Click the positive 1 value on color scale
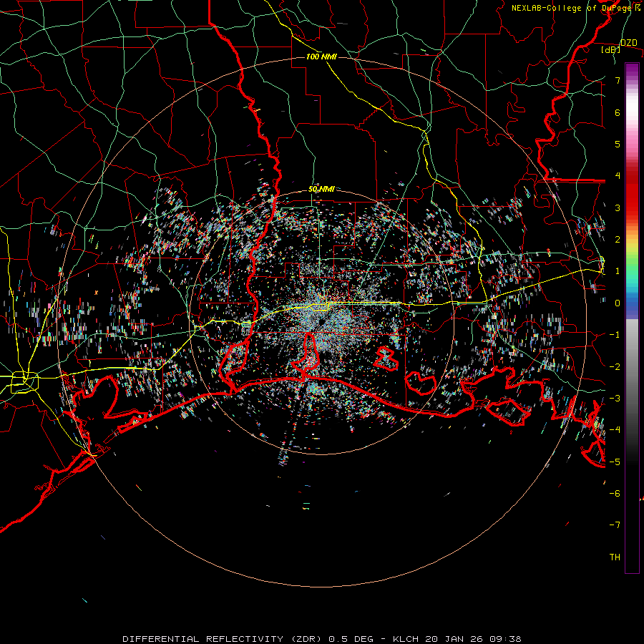This screenshot has height=644, width=644. pyautogui.click(x=618, y=271)
